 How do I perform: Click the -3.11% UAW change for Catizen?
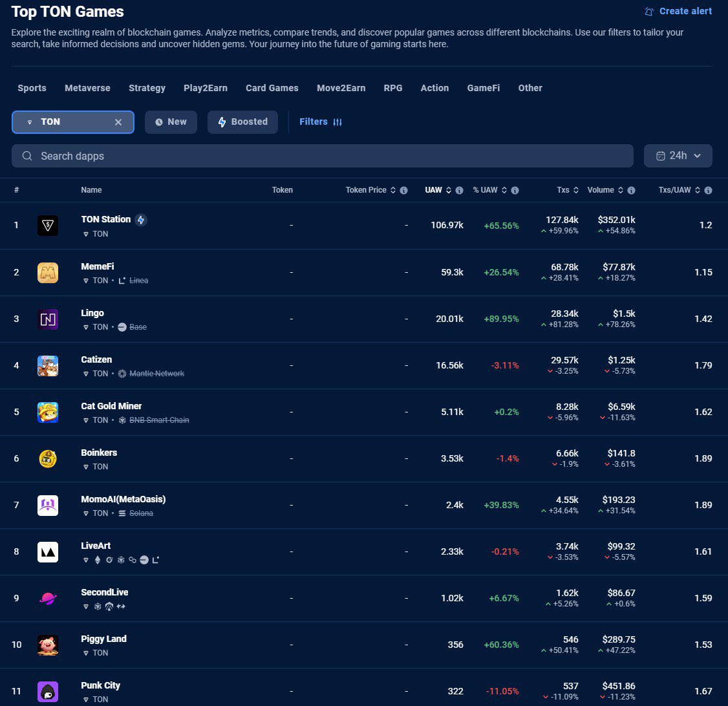pos(505,366)
